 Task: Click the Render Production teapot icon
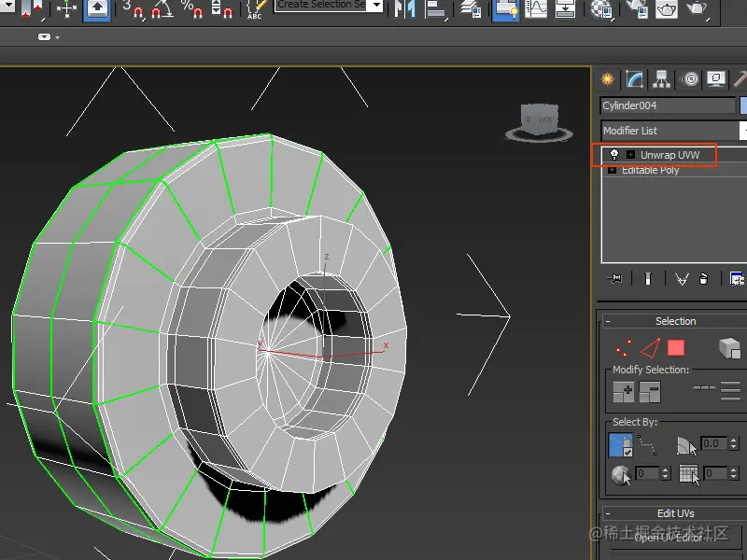(x=697, y=9)
